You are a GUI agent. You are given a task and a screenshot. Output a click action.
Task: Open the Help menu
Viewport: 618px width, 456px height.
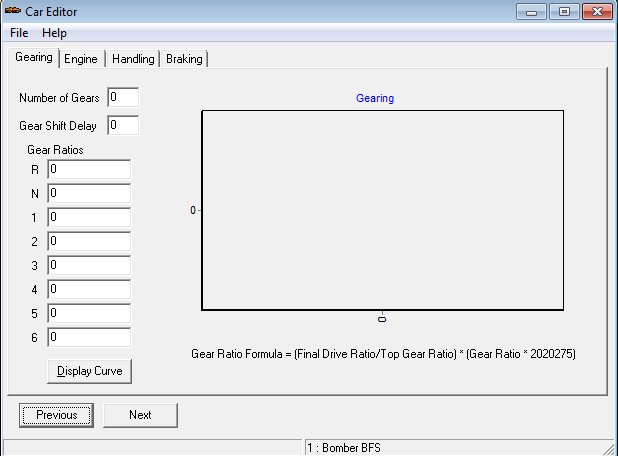(x=54, y=33)
